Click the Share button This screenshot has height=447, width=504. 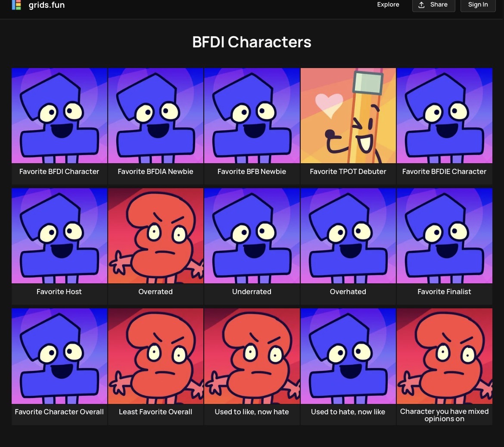point(433,5)
